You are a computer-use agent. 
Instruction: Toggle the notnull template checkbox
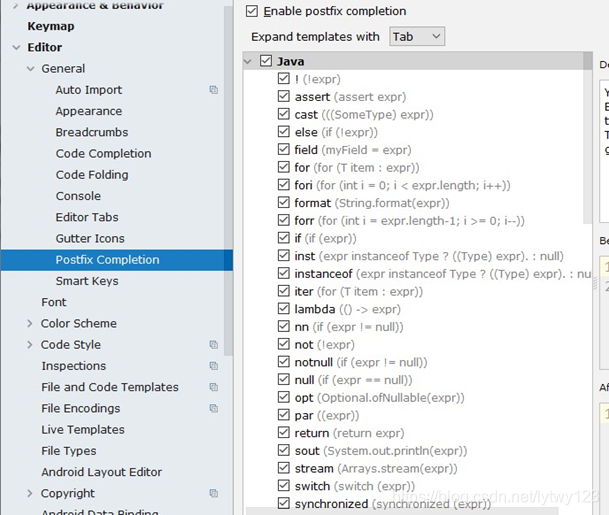(x=284, y=362)
